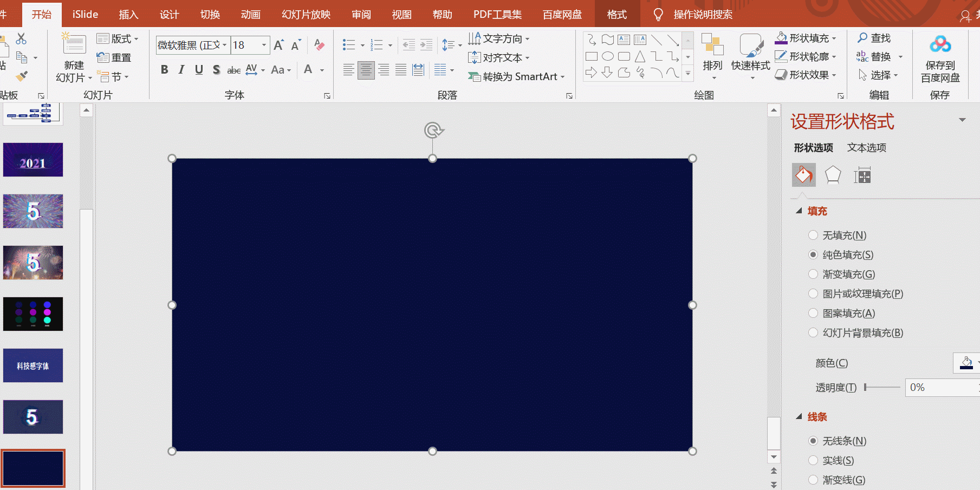Click the text shadow S icon
Screen dimensions: 980x490
[x=216, y=70]
